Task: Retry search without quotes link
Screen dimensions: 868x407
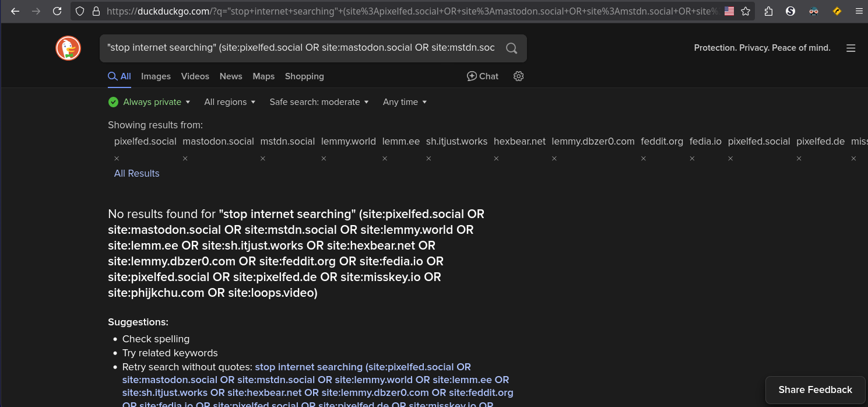Action: click(x=318, y=387)
